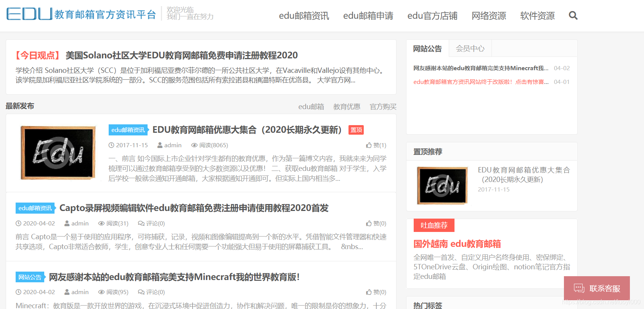The height and width of the screenshot is (309, 644).
Task: Click 2017-11-15 date in 置顶推荐 sidebar
Action: coord(493,190)
